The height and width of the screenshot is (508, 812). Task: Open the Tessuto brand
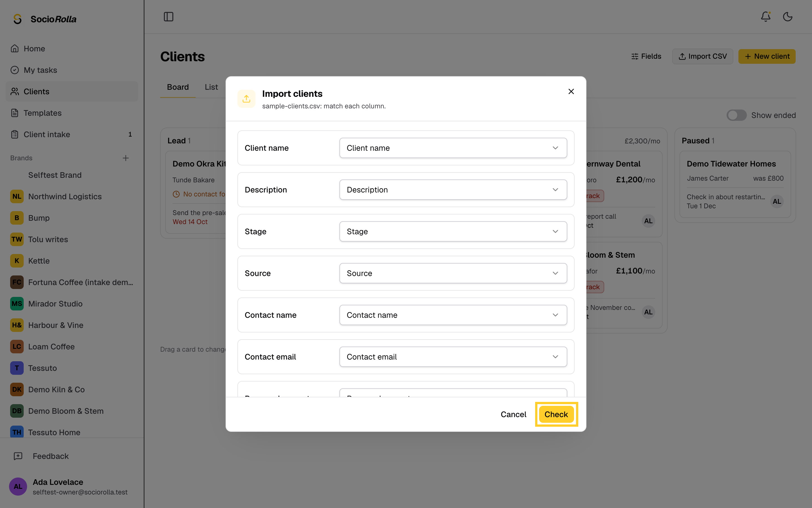pos(72,368)
